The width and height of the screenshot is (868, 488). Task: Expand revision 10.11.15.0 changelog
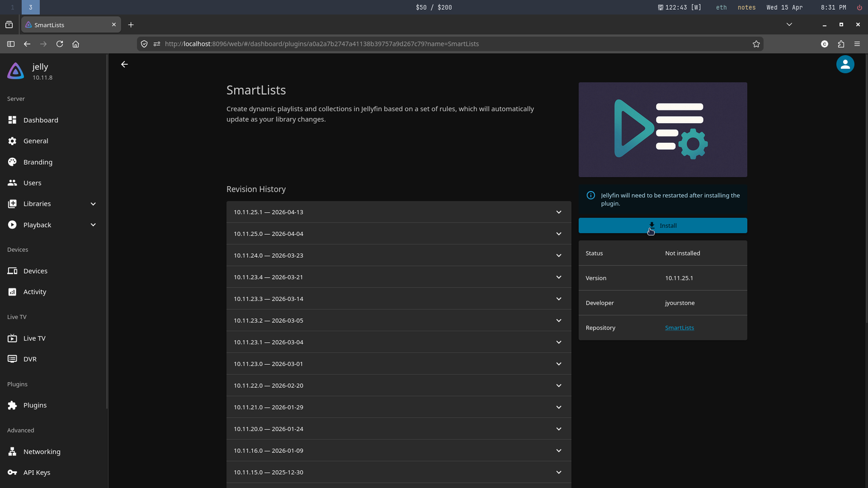(399, 472)
